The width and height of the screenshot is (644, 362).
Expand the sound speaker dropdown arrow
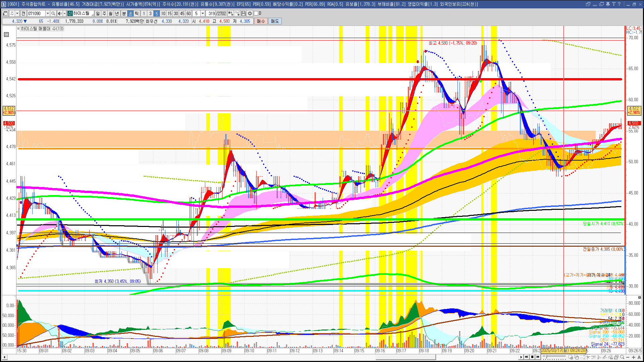click(64, 13)
